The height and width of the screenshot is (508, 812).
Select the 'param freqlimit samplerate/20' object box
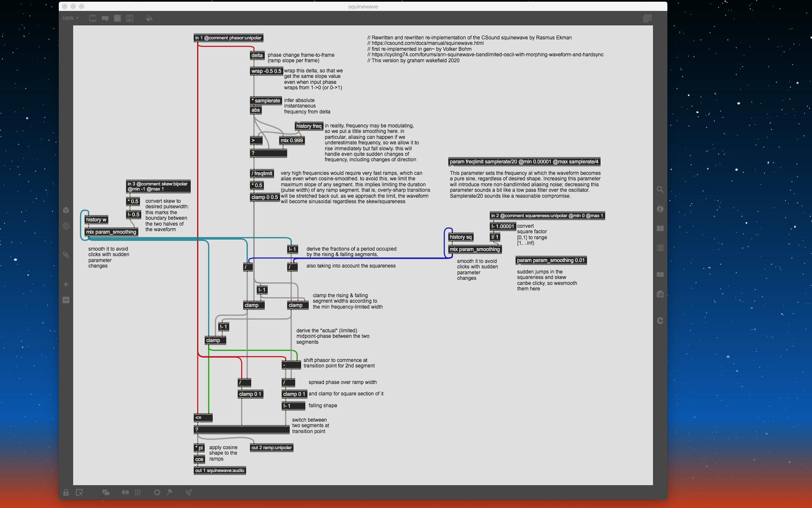point(524,162)
